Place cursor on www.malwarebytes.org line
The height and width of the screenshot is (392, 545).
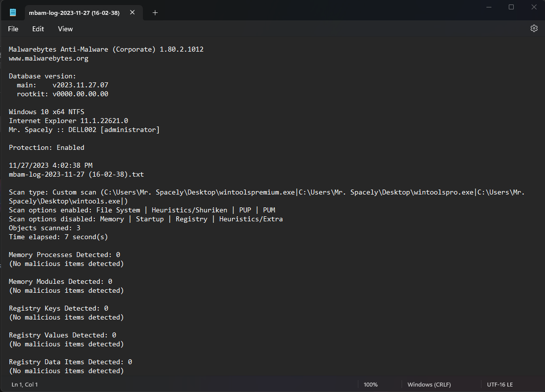pyautogui.click(x=49, y=59)
